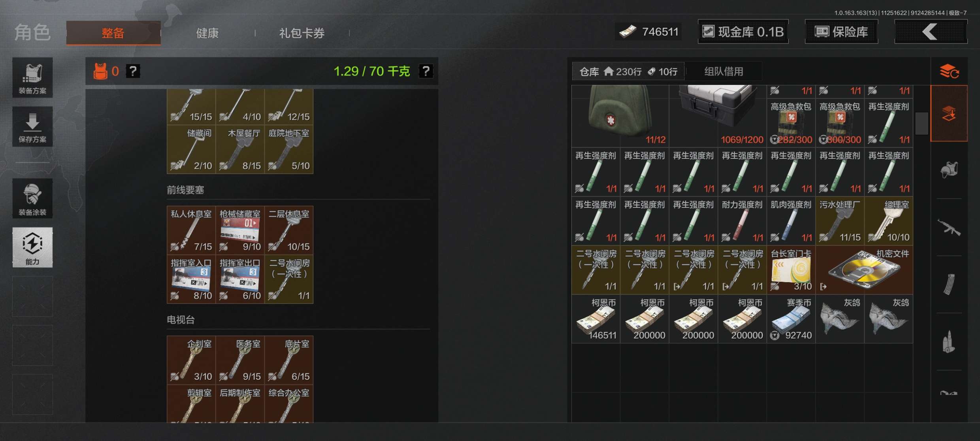Open the 装备涂装 gear skins panel
Screen dimensions: 980x441
click(x=32, y=198)
